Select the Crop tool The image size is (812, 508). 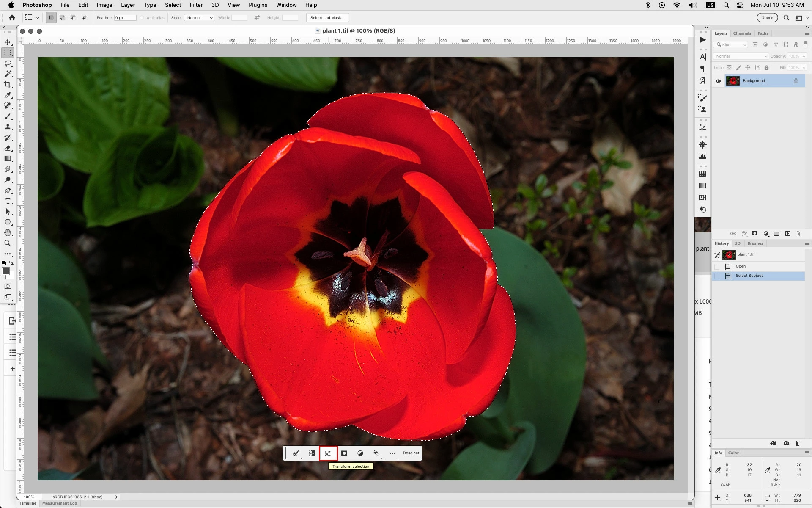click(x=8, y=85)
